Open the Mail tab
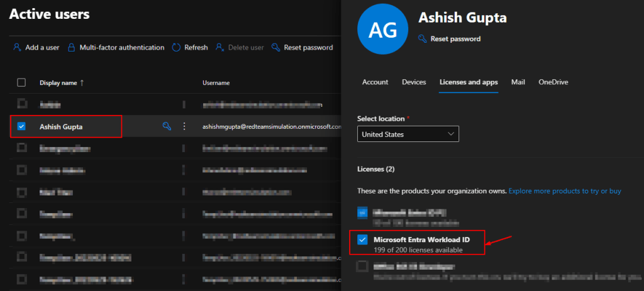 pos(518,82)
